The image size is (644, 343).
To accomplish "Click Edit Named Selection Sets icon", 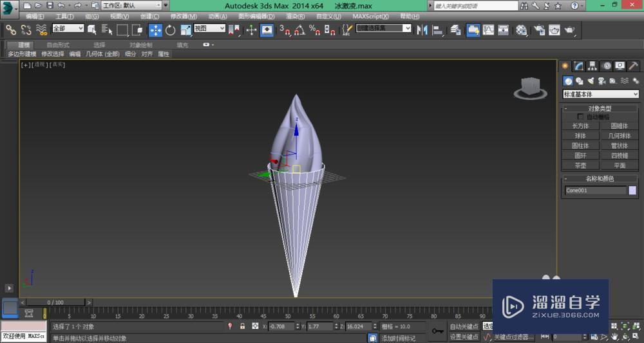I will (x=348, y=30).
